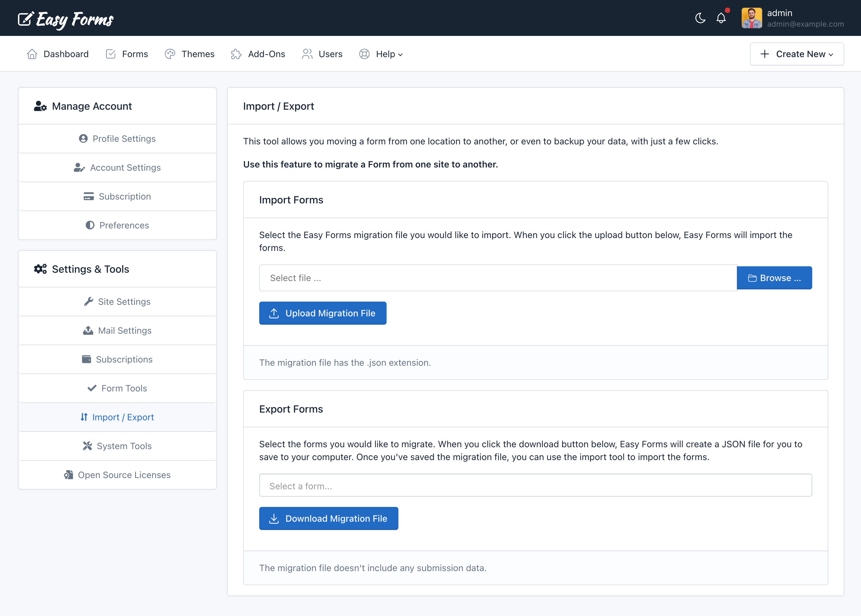Click the Subscriptions wallet icon
The image size is (861, 616).
(x=87, y=359)
